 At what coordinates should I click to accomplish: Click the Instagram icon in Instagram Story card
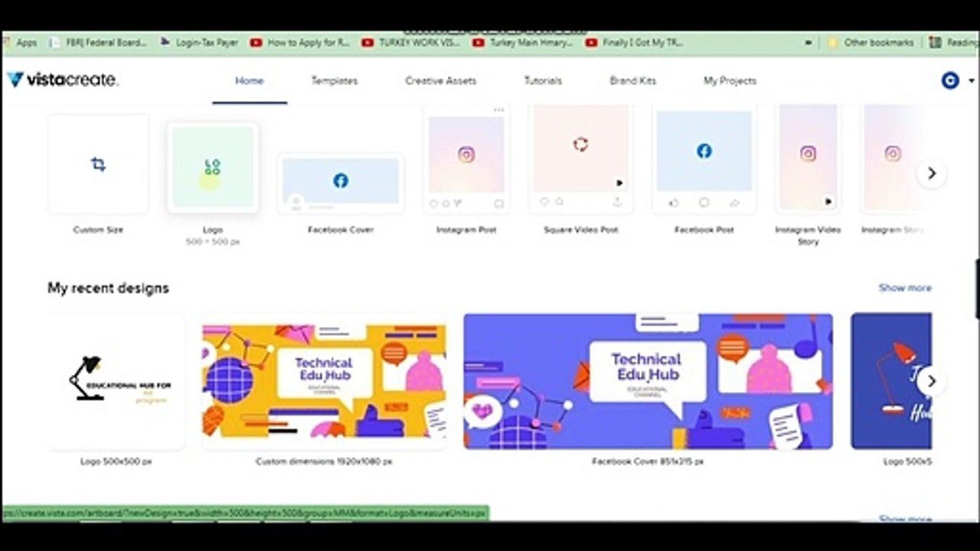(x=893, y=154)
